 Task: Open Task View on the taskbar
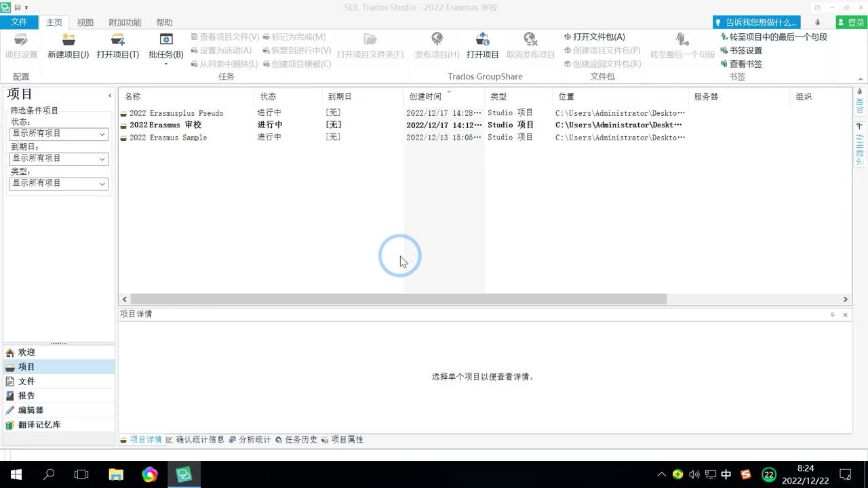tap(81, 474)
